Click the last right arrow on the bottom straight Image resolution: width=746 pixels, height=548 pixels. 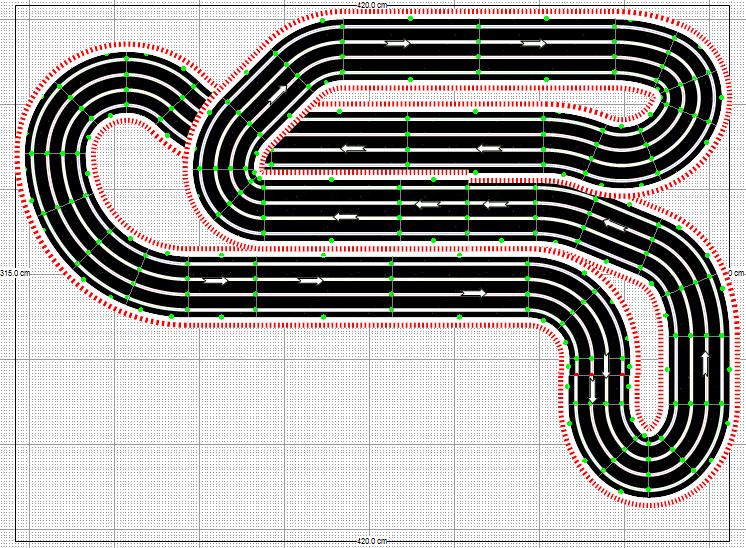473,293
